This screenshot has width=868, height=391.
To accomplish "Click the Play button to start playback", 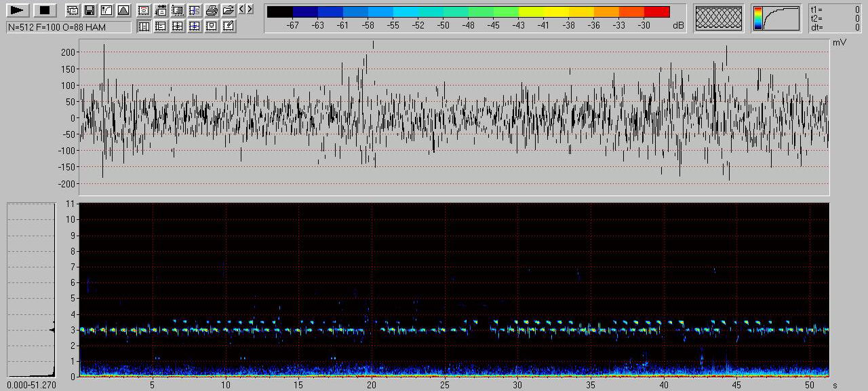I will (18, 10).
